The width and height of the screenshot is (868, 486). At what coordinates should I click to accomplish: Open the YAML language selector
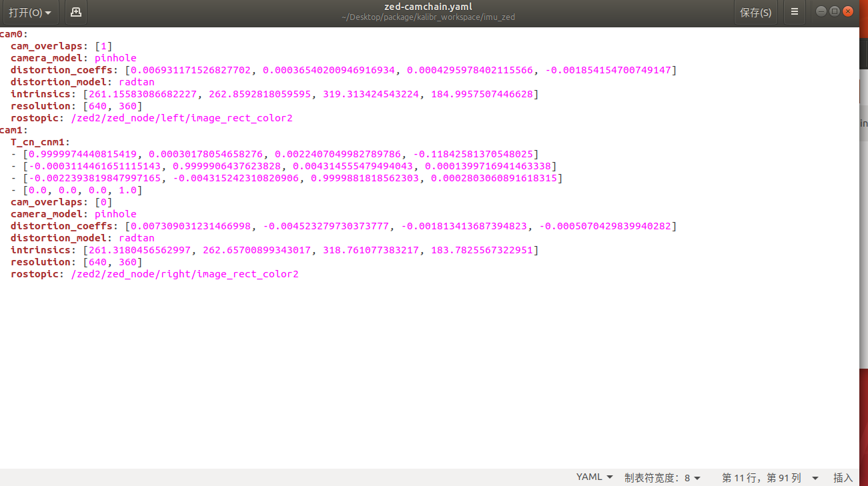594,477
